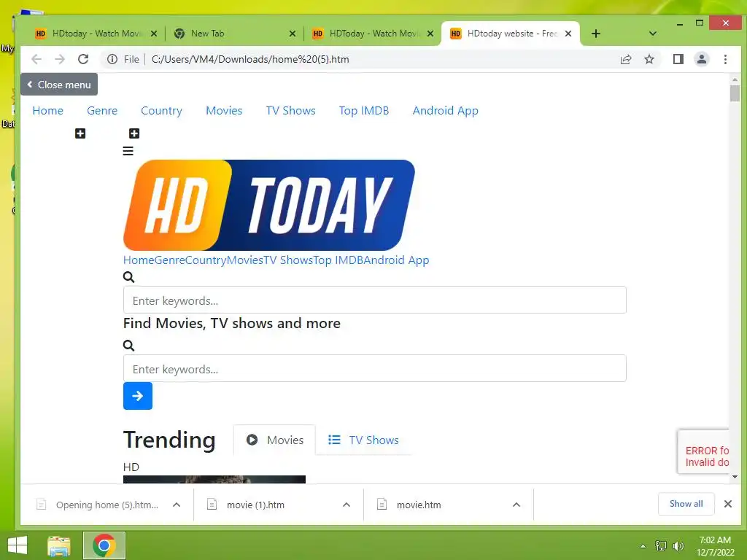Open Top IMDB link in top menu
747x560 pixels.
click(x=364, y=111)
